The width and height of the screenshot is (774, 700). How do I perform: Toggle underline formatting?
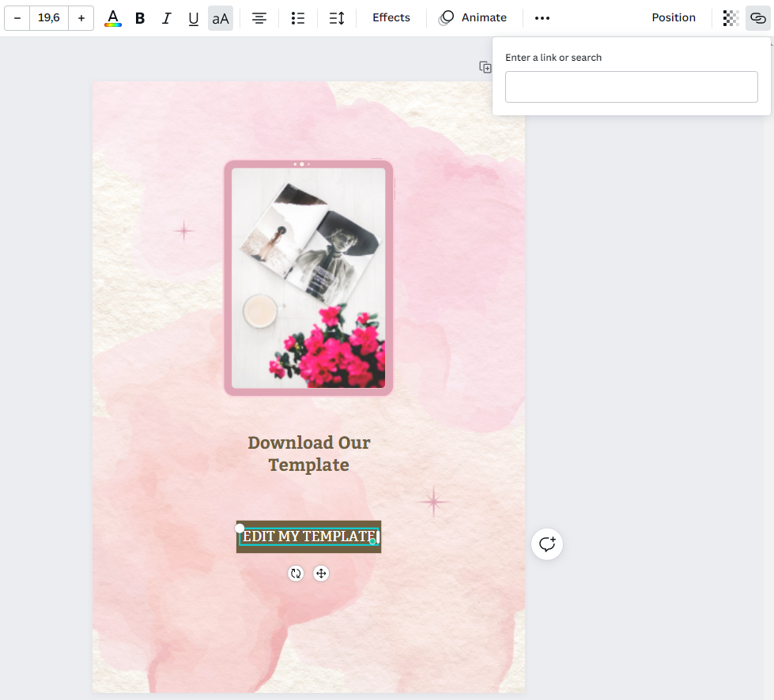click(x=193, y=17)
